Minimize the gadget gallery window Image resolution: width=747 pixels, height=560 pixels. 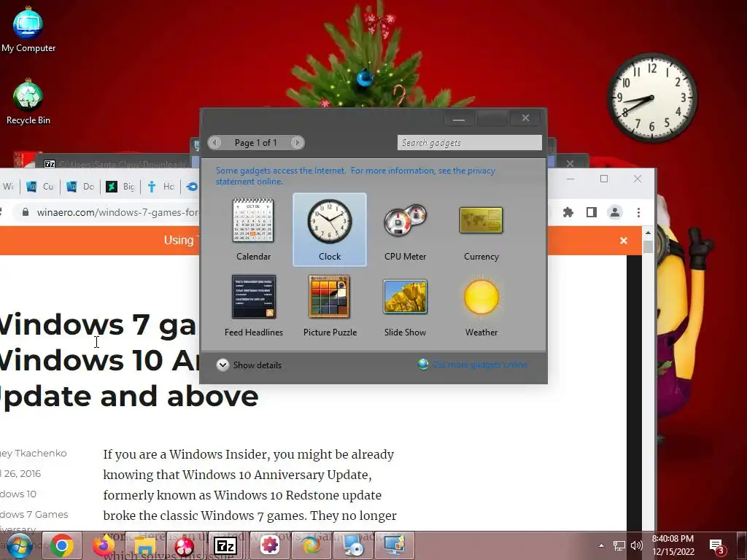(x=459, y=118)
